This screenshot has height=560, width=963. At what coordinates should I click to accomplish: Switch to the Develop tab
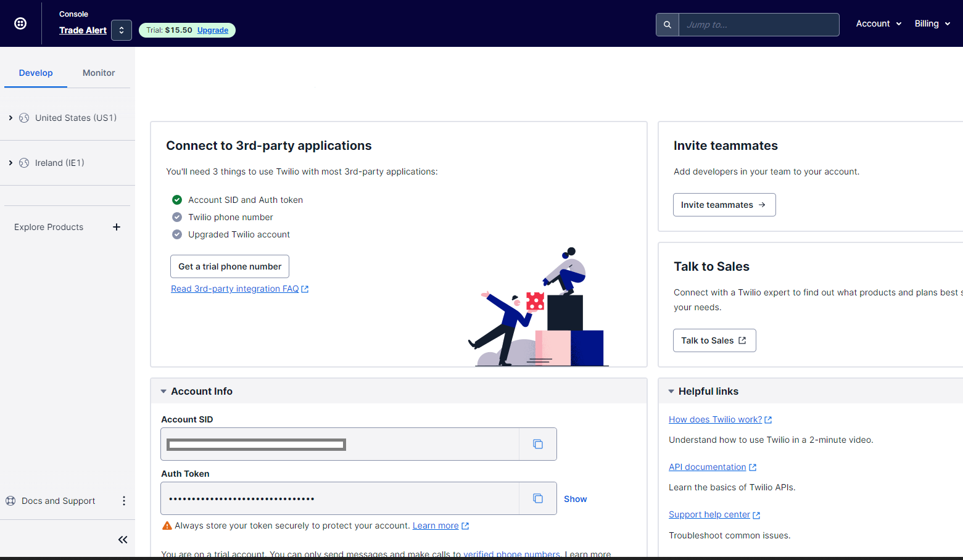click(36, 73)
